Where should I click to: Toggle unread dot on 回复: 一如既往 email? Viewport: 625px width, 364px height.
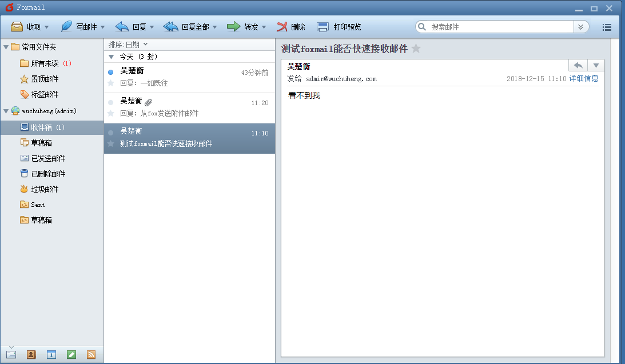pos(111,72)
